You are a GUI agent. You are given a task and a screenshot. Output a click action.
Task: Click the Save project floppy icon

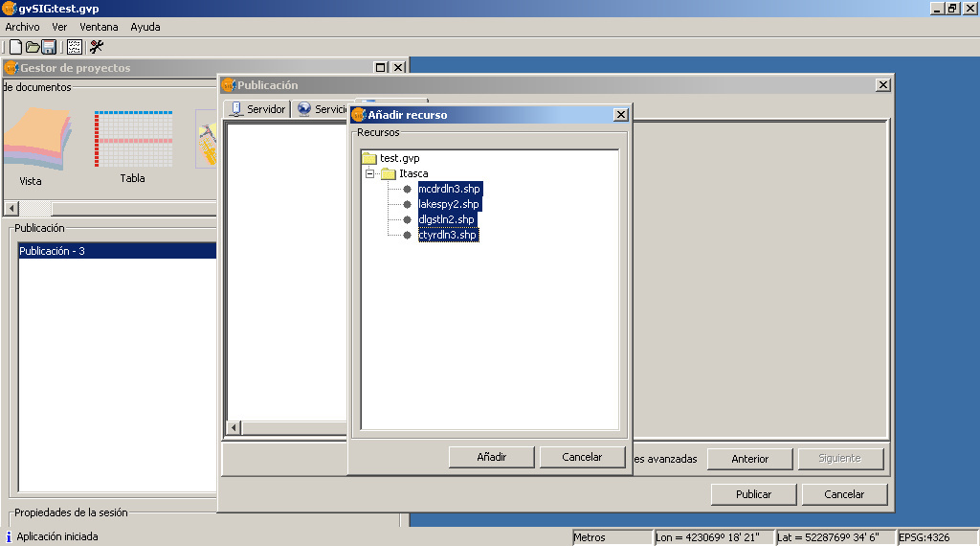(49, 47)
